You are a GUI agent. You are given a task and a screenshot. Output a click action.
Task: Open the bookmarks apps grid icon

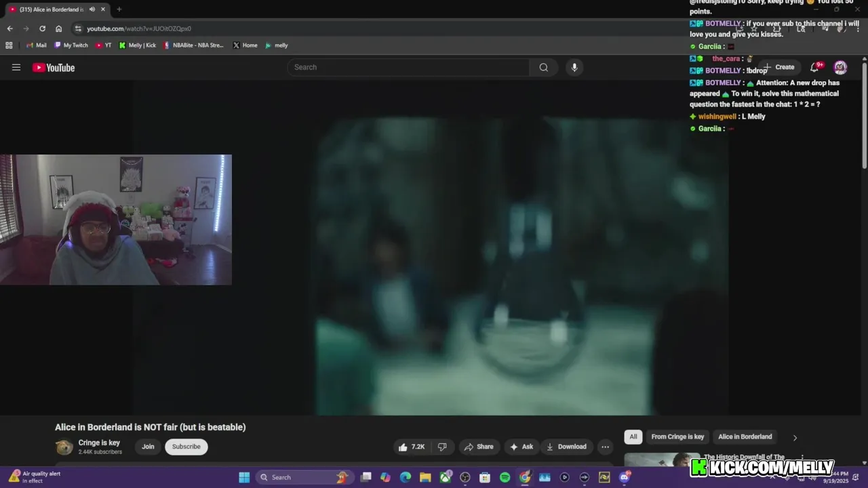click(x=9, y=45)
